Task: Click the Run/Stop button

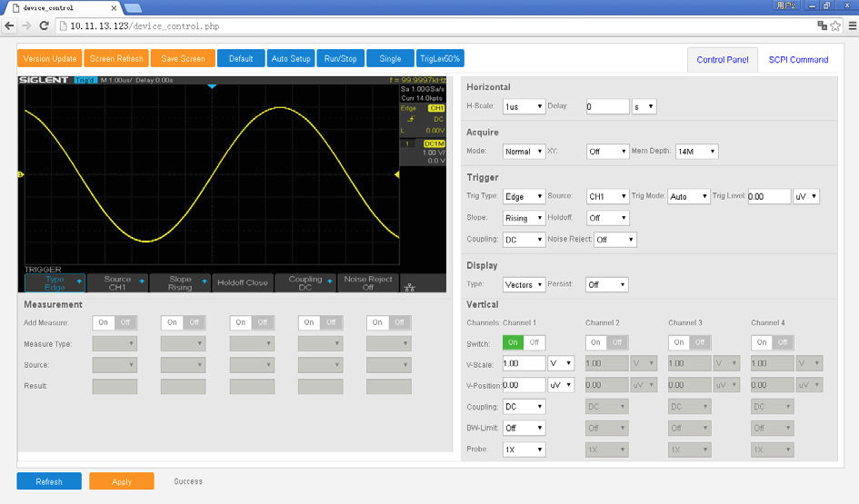Action: 340,58
